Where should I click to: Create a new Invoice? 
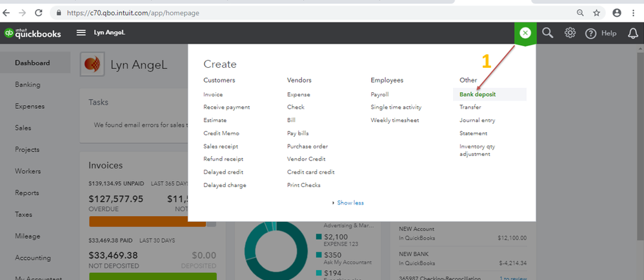coord(213,94)
